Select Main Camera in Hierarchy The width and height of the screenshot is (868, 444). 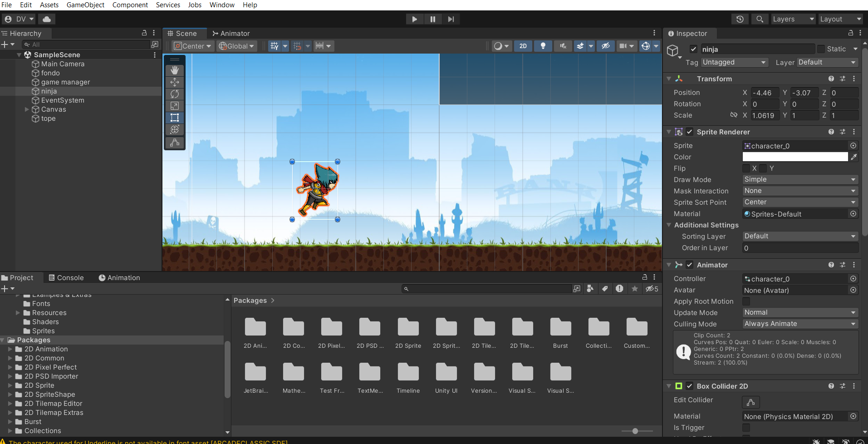coord(63,64)
